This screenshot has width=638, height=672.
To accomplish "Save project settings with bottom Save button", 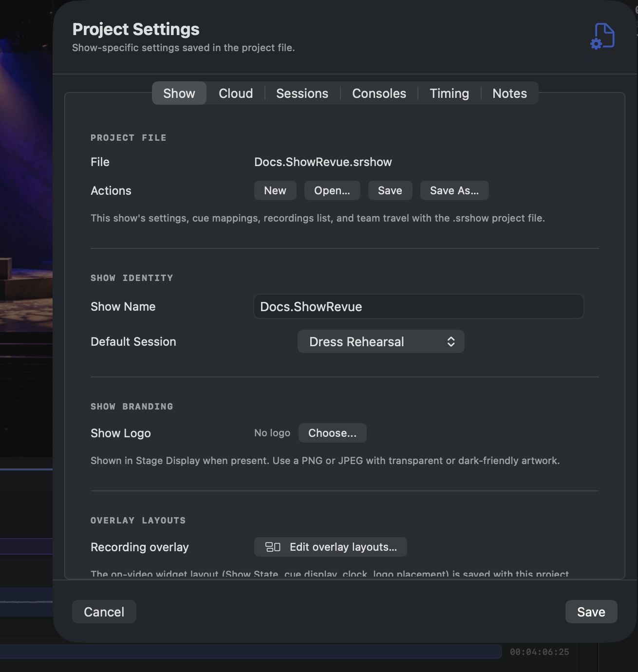I will [x=591, y=612].
